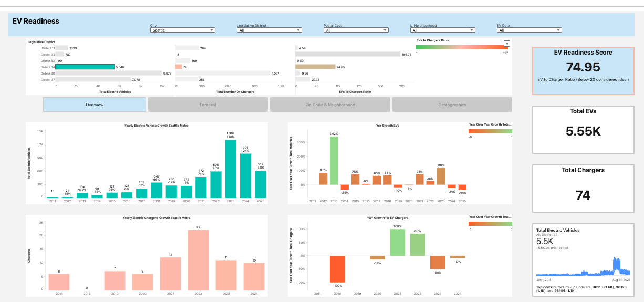The image size is (644, 302).
Task: Click the Total Chargers 74 card
Action: [x=583, y=188]
